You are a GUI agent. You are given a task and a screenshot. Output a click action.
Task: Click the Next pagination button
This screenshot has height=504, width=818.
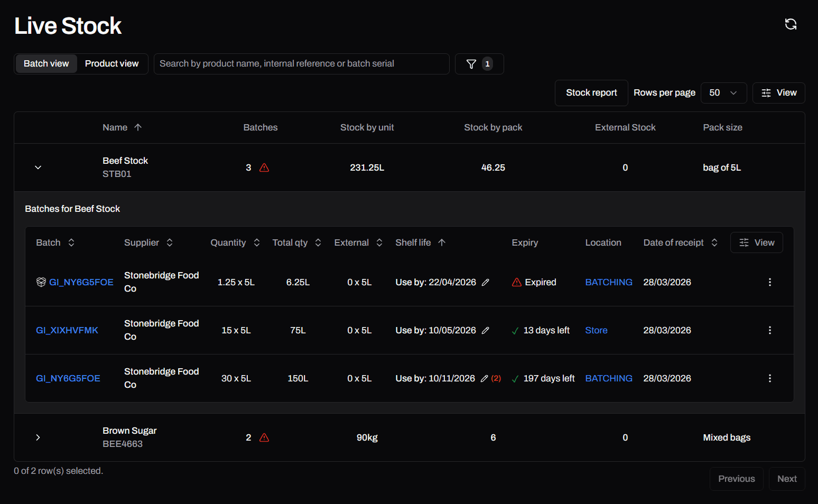[787, 479]
